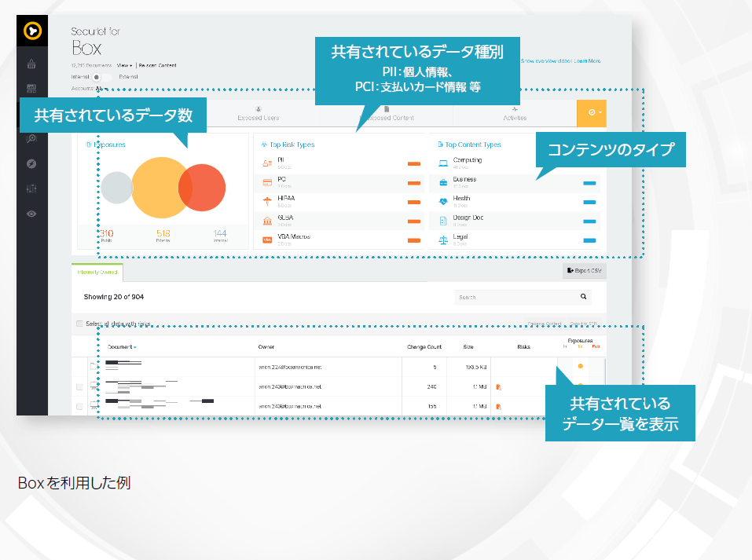Open the lightning bolt sidebar icon
752x560 pixels.
point(31,163)
